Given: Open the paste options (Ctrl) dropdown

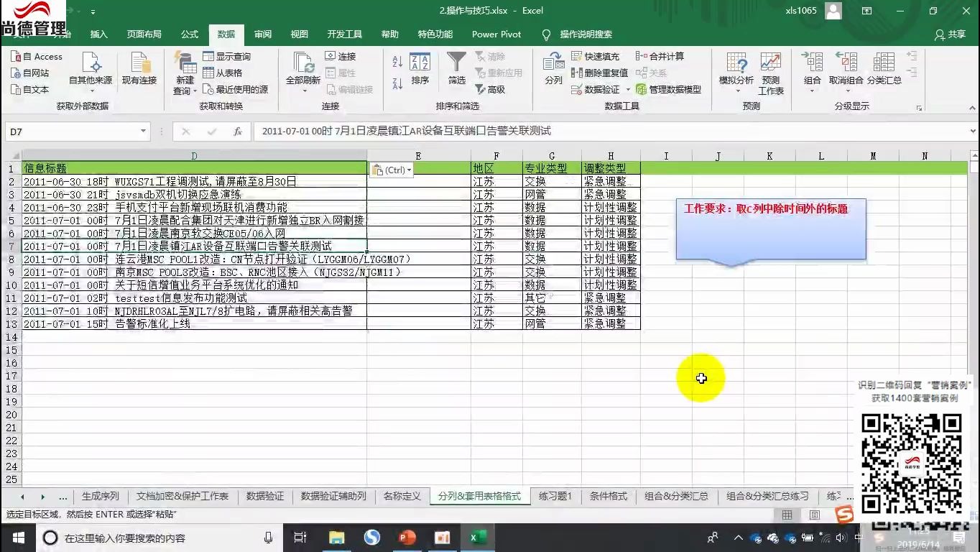Looking at the screenshot, I should (x=392, y=170).
